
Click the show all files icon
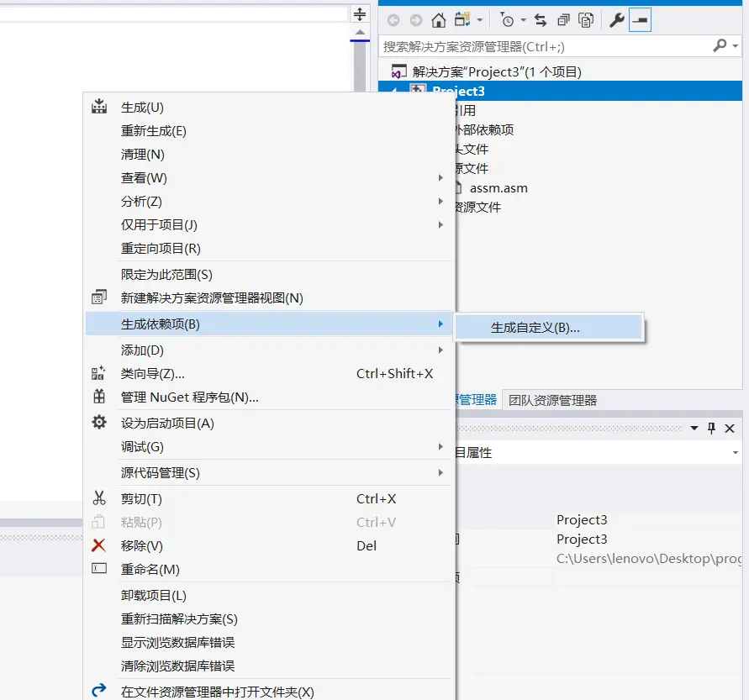(x=586, y=20)
